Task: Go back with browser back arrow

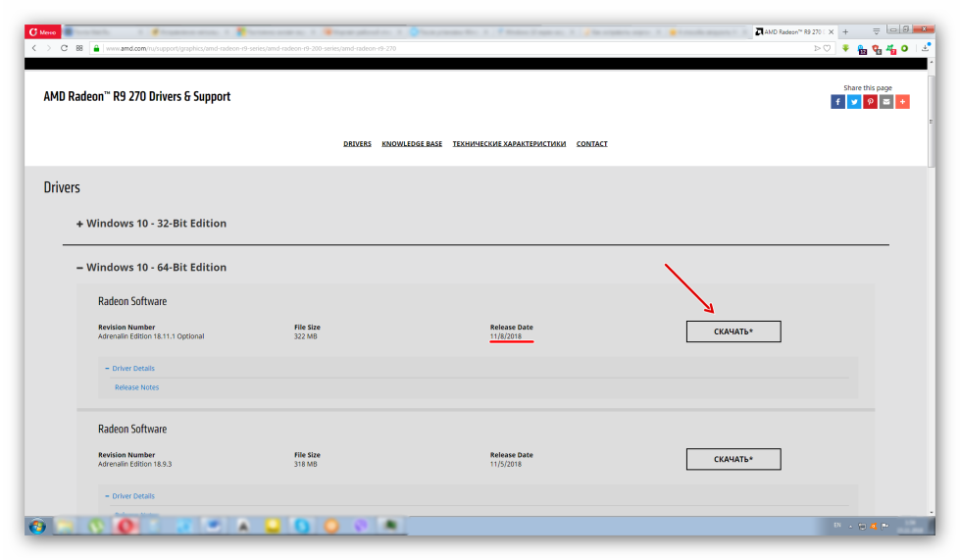Action: [35, 48]
